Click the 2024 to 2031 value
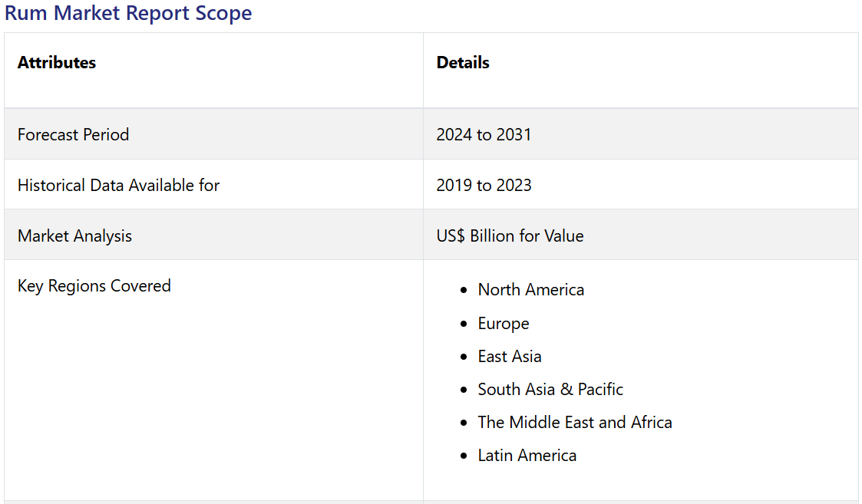862x504 pixels. (484, 134)
